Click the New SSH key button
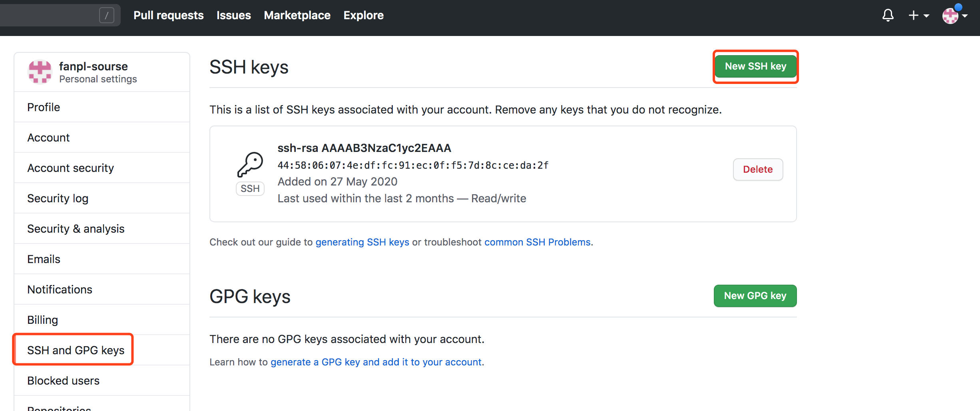The width and height of the screenshot is (980, 411). (755, 66)
